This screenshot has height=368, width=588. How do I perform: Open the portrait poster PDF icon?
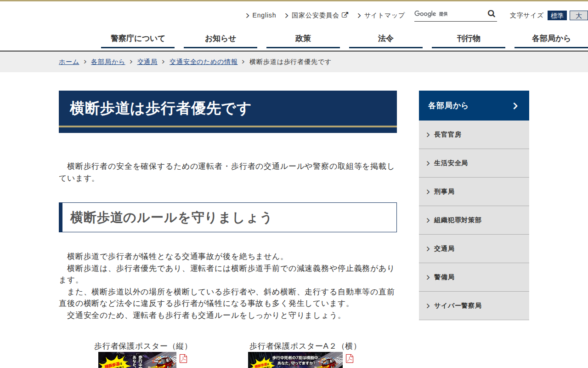(x=183, y=358)
